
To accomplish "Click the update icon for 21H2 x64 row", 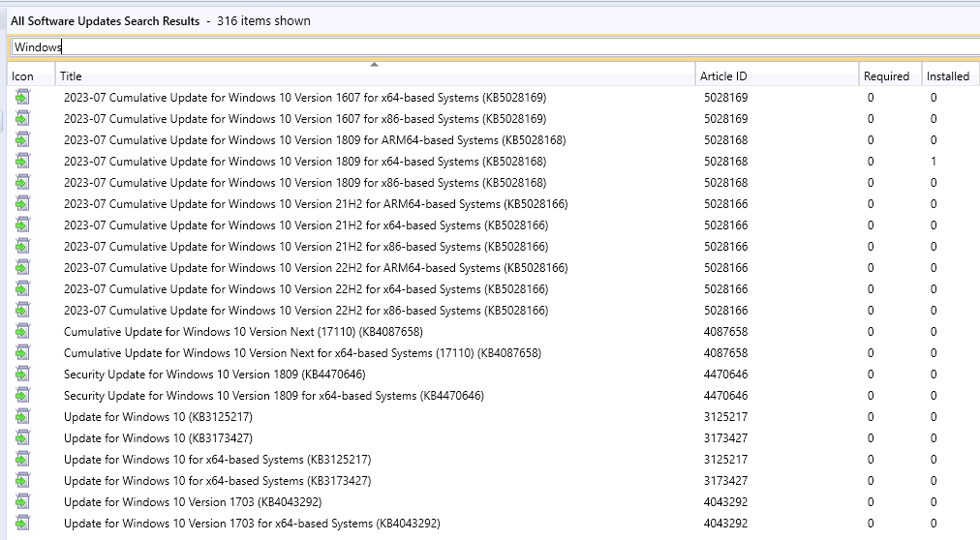I will [22, 225].
